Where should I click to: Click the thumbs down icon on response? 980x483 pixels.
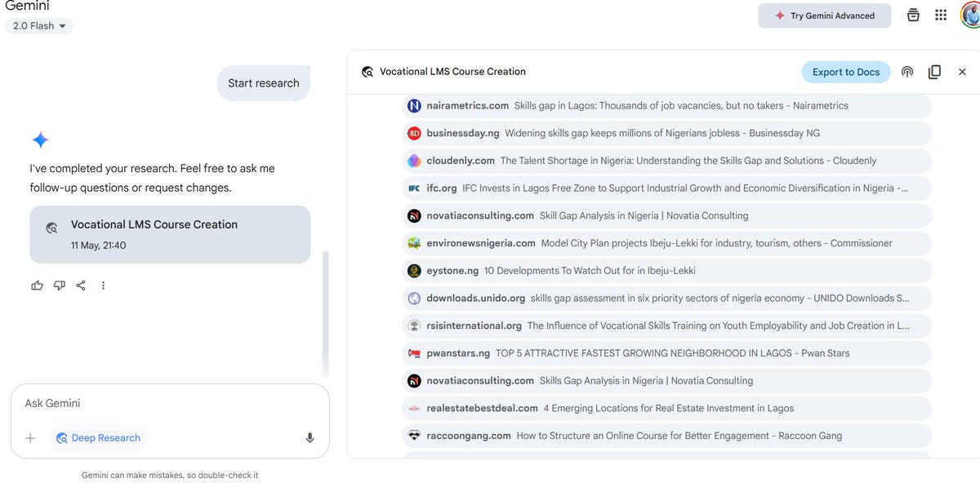59,286
